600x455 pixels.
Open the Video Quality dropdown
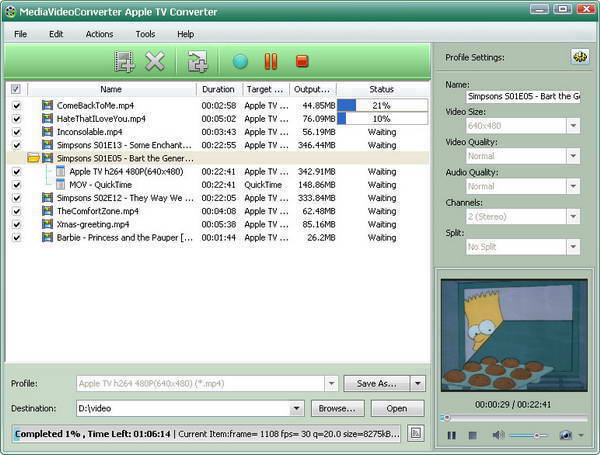pos(573,156)
